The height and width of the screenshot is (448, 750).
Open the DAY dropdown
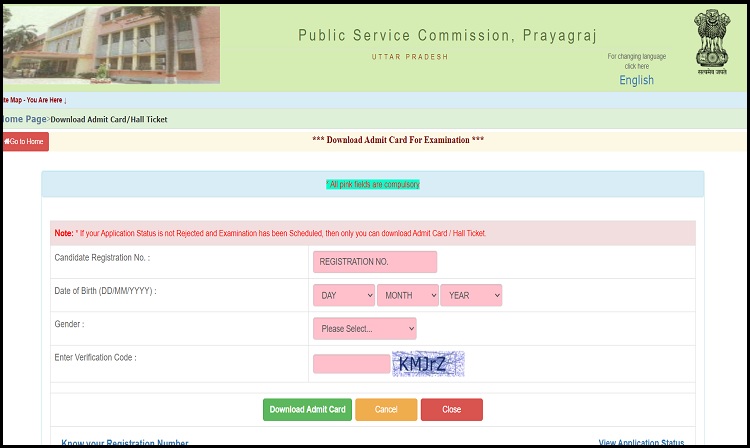pyautogui.click(x=344, y=295)
